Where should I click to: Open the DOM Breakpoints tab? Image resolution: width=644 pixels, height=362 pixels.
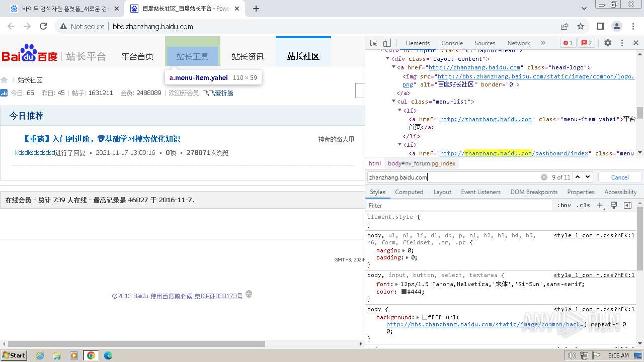534,192
